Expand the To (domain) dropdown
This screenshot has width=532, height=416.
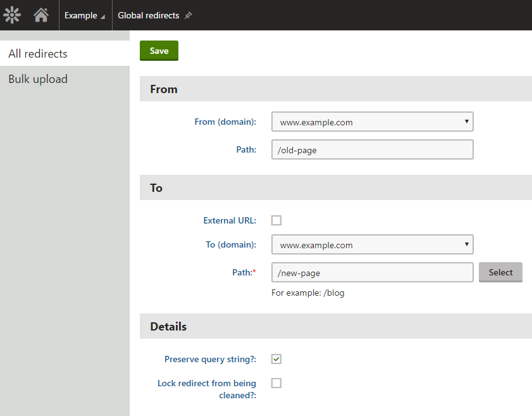coord(372,244)
